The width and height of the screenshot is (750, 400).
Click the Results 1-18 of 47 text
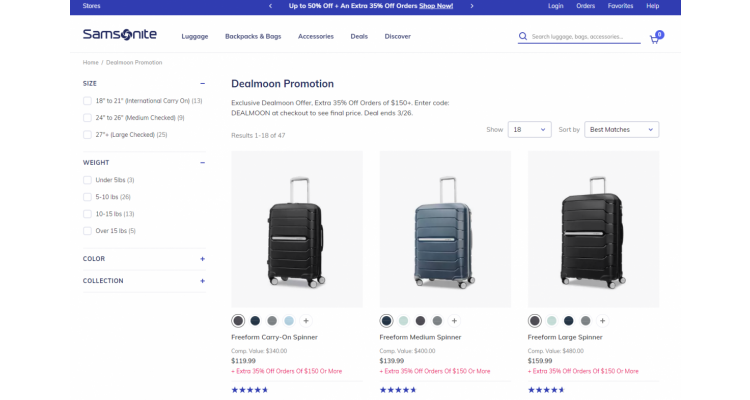pos(258,135)
